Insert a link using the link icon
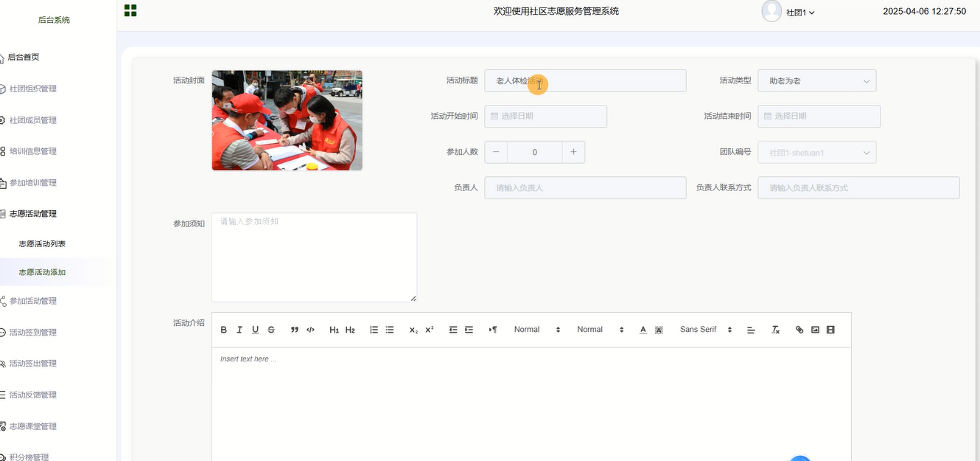Image resolution: width=980 pixels, height=461 pixels. (799, 330)
